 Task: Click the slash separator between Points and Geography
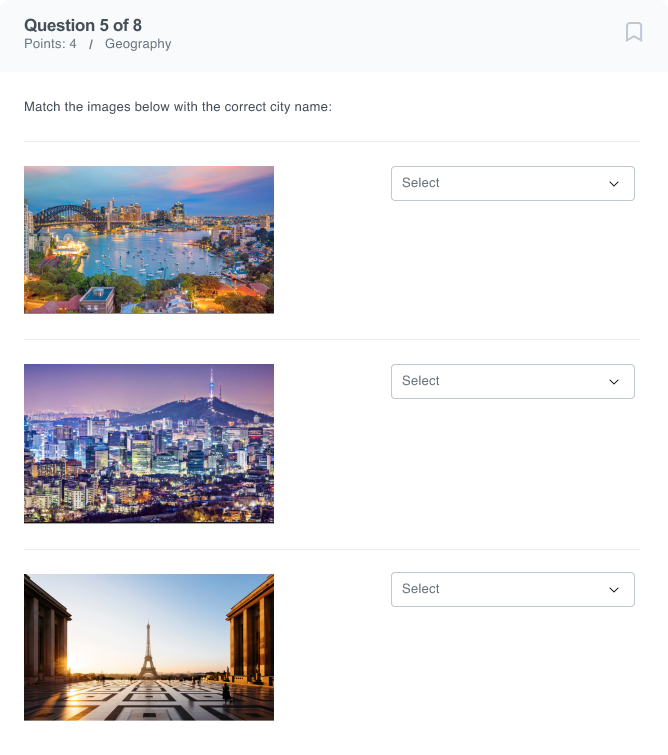click(91, 44)
